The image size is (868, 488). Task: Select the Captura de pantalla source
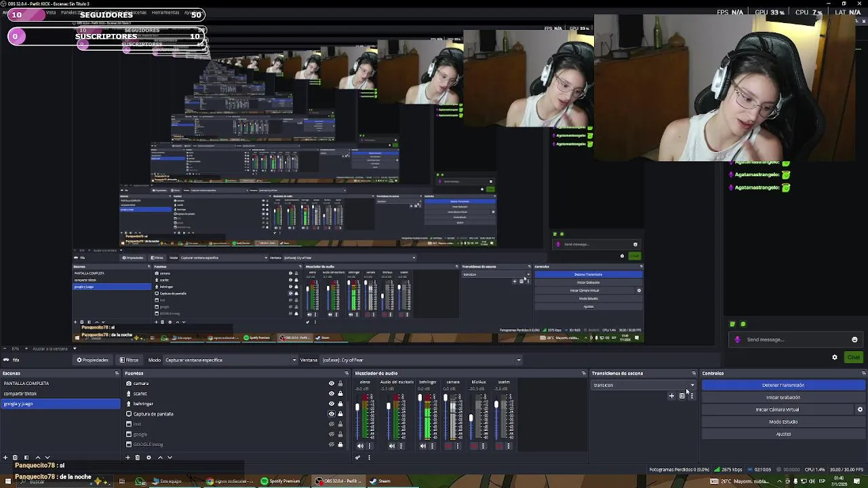pyautogui.click(x=153, y=414)
